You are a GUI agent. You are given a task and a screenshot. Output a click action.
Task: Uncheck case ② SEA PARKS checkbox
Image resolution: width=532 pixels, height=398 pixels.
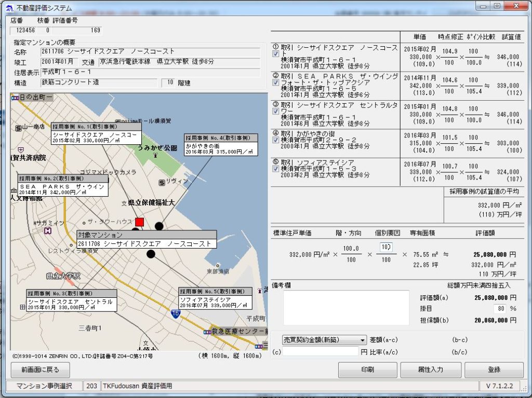coord(275,82)
